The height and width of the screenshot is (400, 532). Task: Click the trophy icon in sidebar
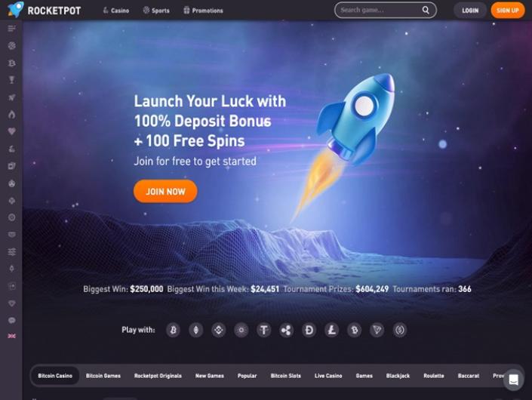click(x=12, y=80)
